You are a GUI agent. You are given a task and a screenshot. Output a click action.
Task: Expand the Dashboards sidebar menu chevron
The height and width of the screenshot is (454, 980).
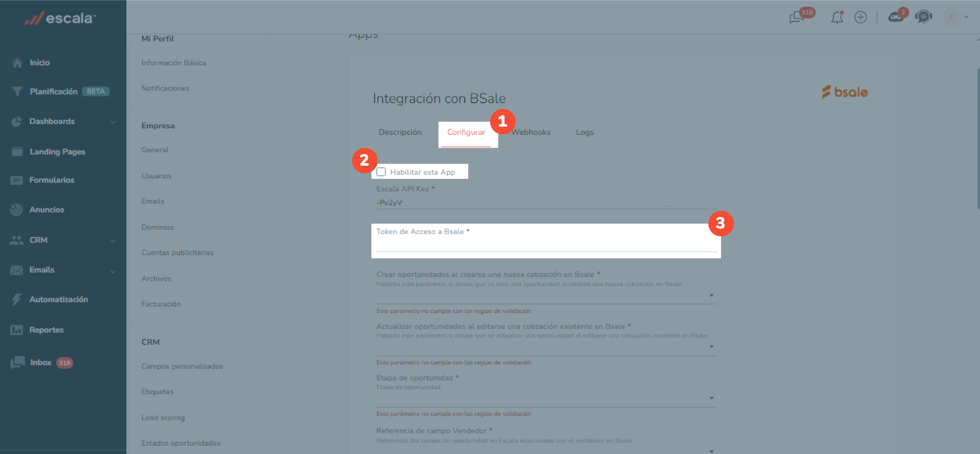pyautogui.click(x=113, y=122)
